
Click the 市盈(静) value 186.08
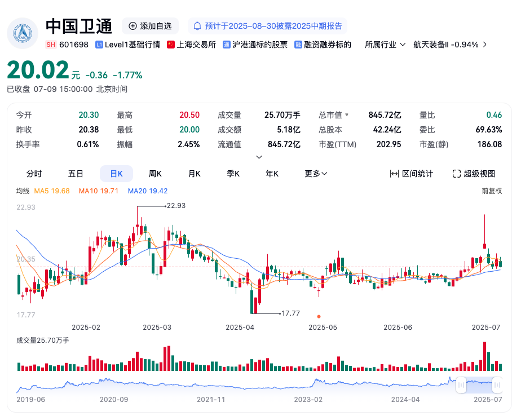(490, 144)
